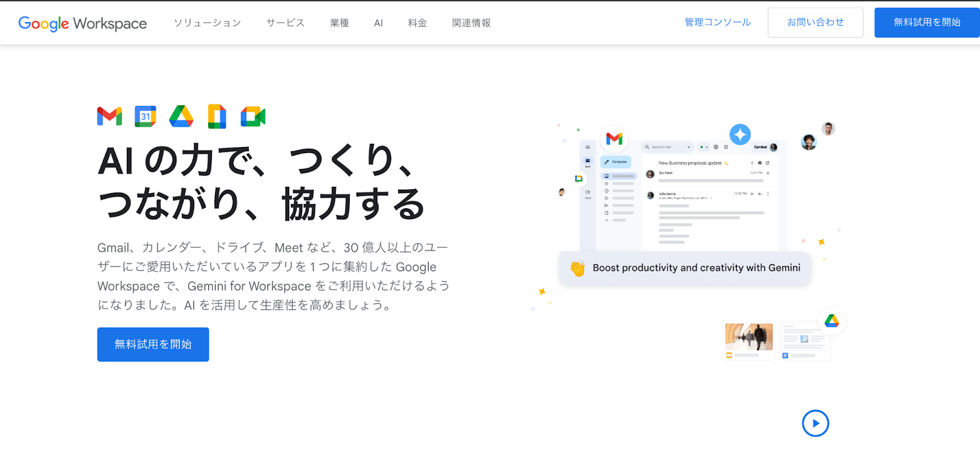The image size is (980, 458).
Task: Click the round Drive badge near document thumbnails
Action: pyautogui.click(x=832, y=321)
